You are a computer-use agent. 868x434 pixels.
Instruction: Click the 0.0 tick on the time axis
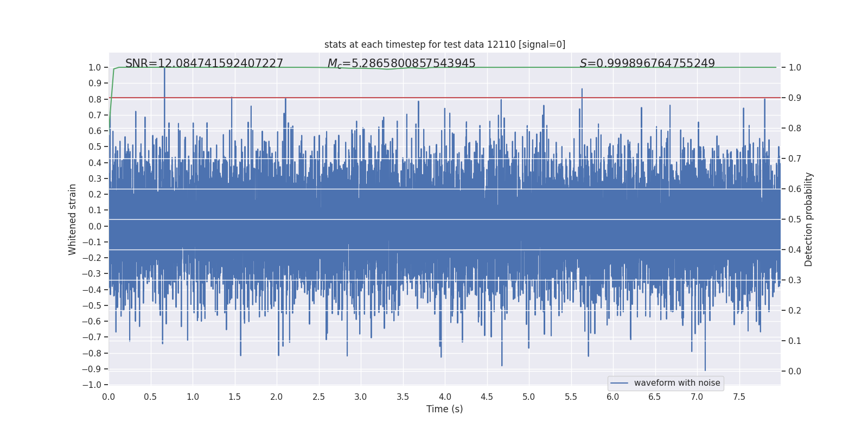[108, 397]
